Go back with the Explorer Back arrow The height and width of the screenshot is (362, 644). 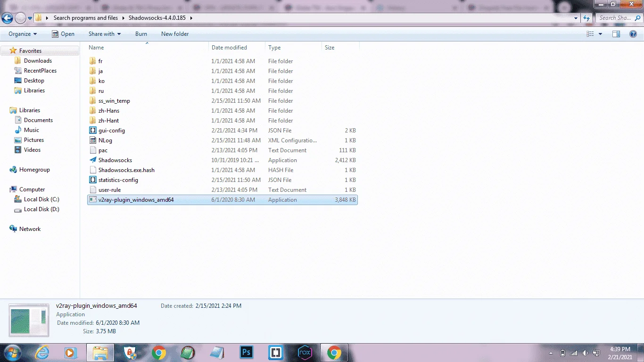[7, 18]
